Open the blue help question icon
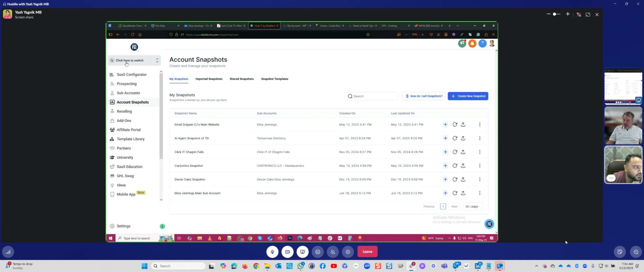The image size is (644, 272). [x=482, y=43]
